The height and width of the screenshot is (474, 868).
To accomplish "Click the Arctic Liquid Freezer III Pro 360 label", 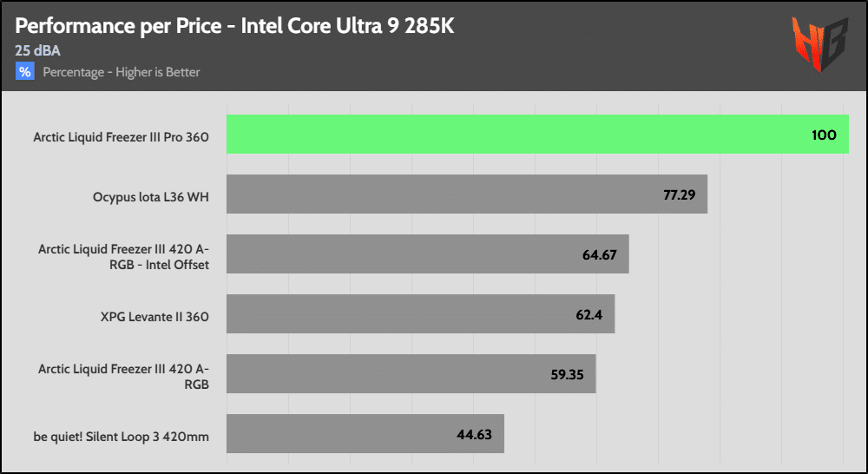I will (121, 137).
